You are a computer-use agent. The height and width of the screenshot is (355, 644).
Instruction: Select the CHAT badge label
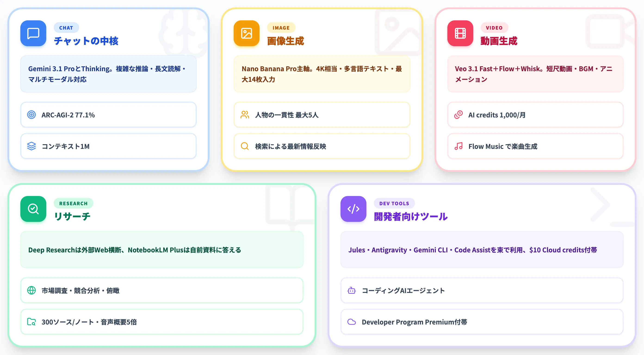(66, 28)
